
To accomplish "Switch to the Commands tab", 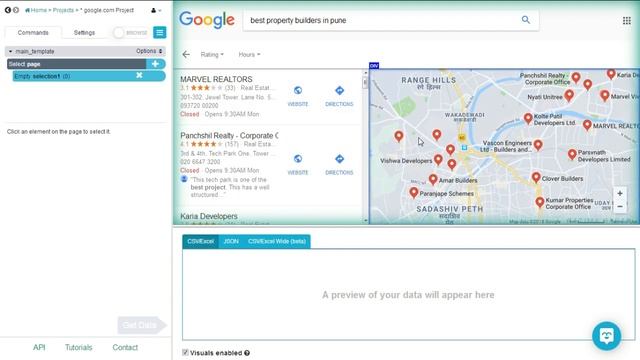I will coord(33,32).
